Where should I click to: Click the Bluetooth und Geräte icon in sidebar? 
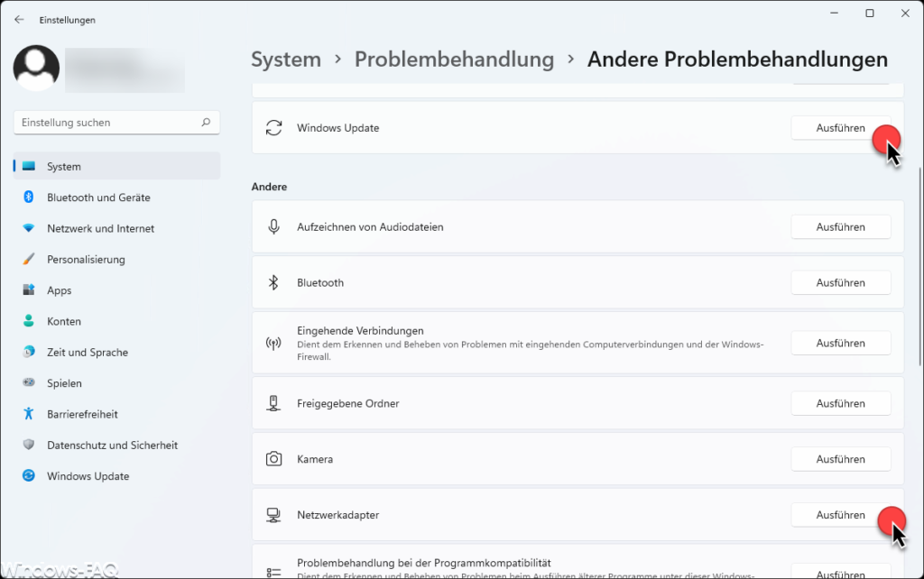pos(28,197)
